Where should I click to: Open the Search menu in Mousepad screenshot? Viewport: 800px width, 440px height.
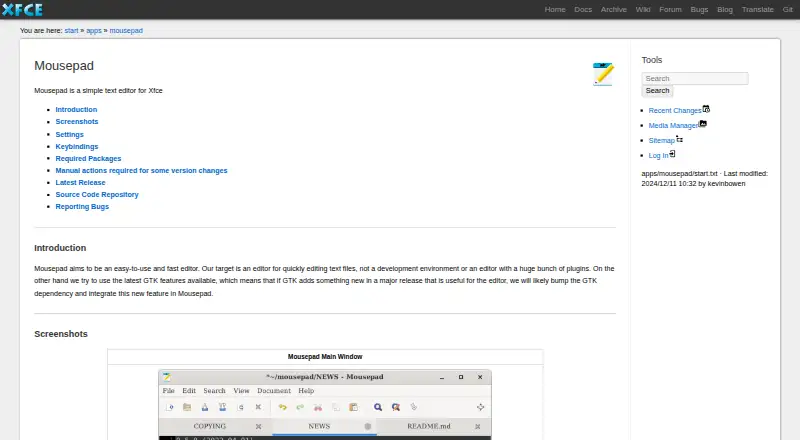214,390
